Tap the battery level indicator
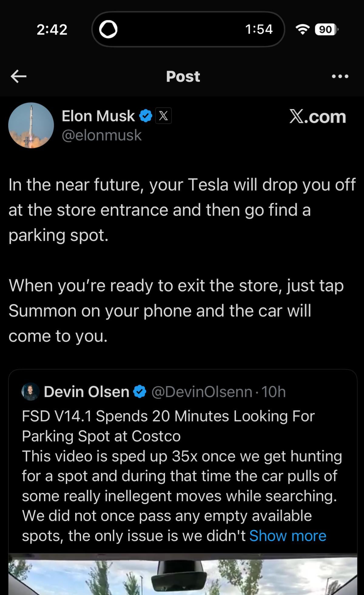The width and height of the screenshot is (364, 595). (326, 29)
